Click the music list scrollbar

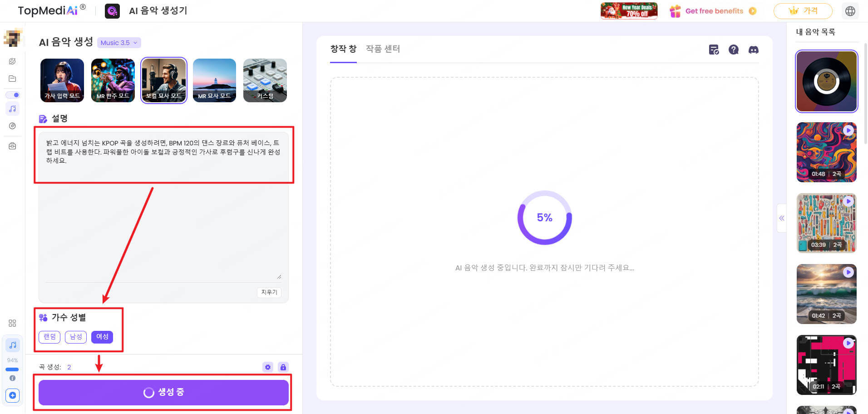[865, 93]
